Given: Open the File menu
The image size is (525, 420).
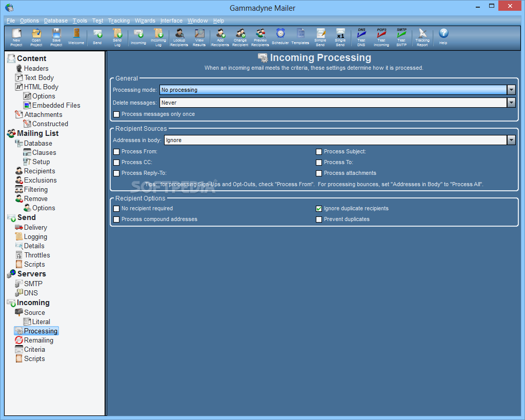Looking at the screenshot, I should point(11,21).
